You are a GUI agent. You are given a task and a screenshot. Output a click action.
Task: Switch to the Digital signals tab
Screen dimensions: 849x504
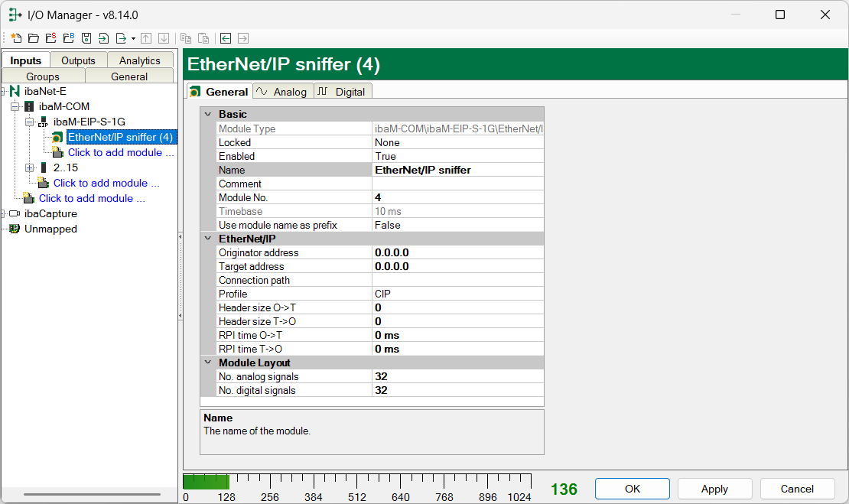point(342,92)
